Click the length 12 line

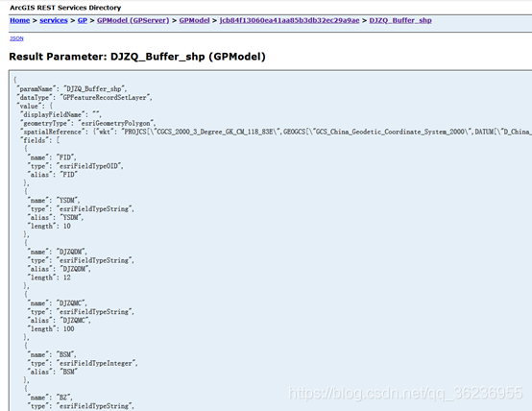click(x=50, y=278)
